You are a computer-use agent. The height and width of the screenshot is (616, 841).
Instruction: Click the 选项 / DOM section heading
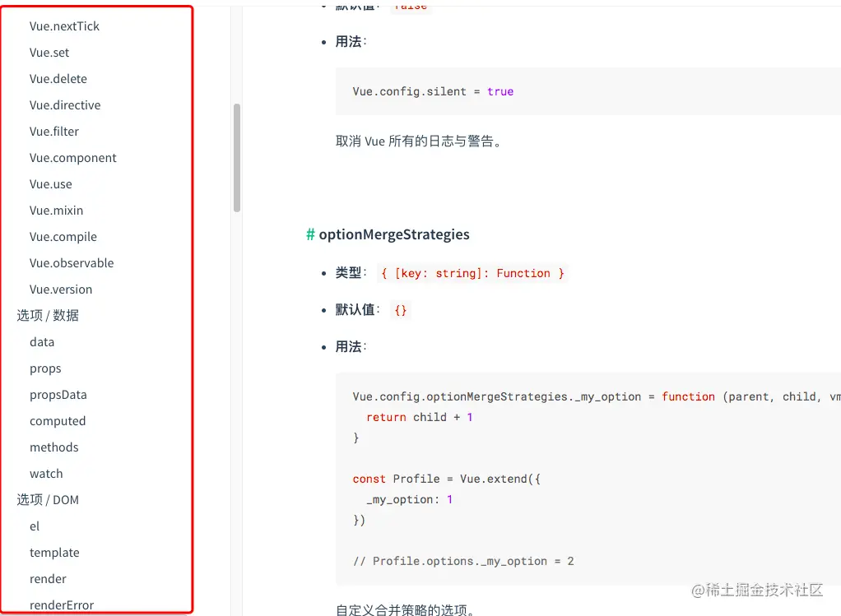coord(48,500)
